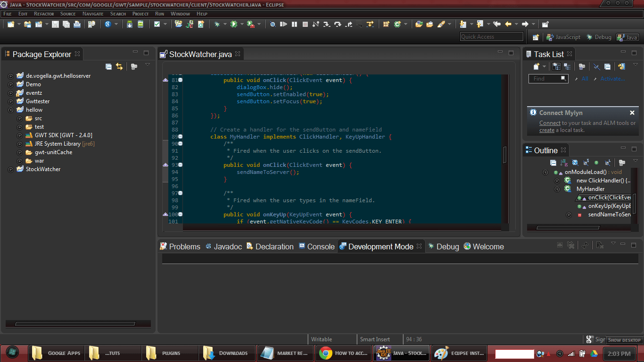Switch to the Problems tab
Screen dimensions: 644x362
180,247
